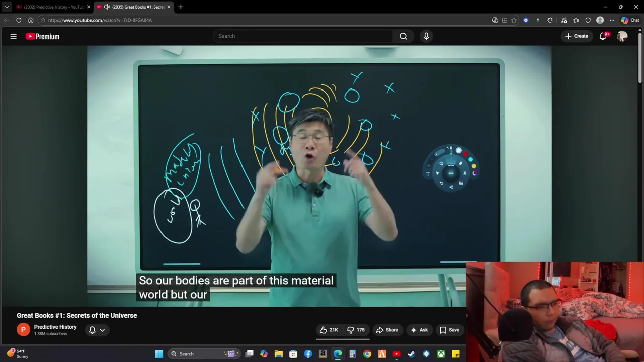Dislike the video with 175 dislikes
This screenshot has width=644, height=362.
pyautogui.click(x=356, y=330)
